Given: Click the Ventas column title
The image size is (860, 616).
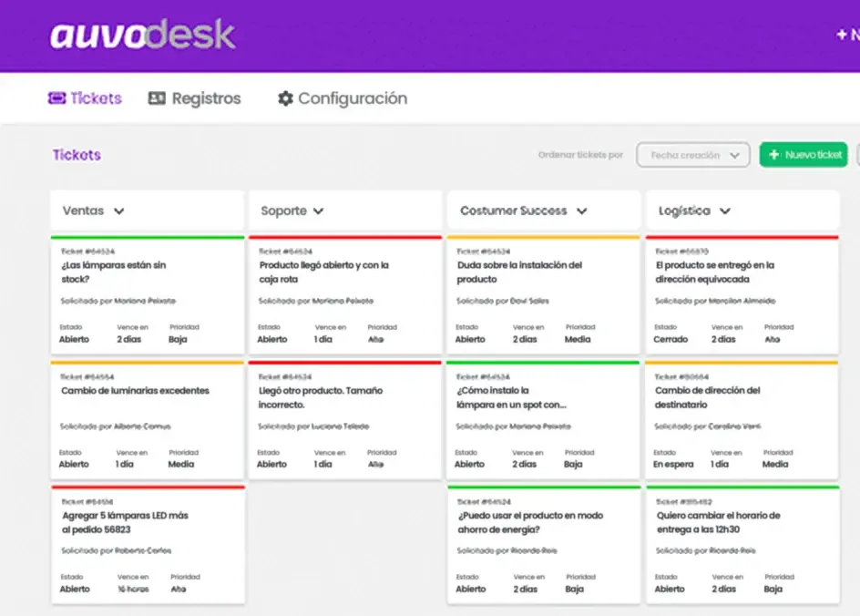Looking at the screenshot, I should tap(83, 210).
